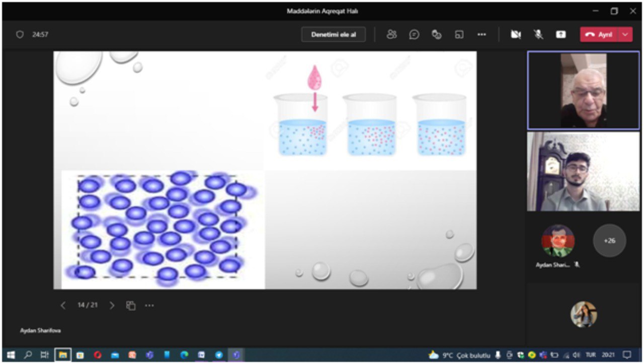Click the shield icon beside meeting timer

point(20,35)
